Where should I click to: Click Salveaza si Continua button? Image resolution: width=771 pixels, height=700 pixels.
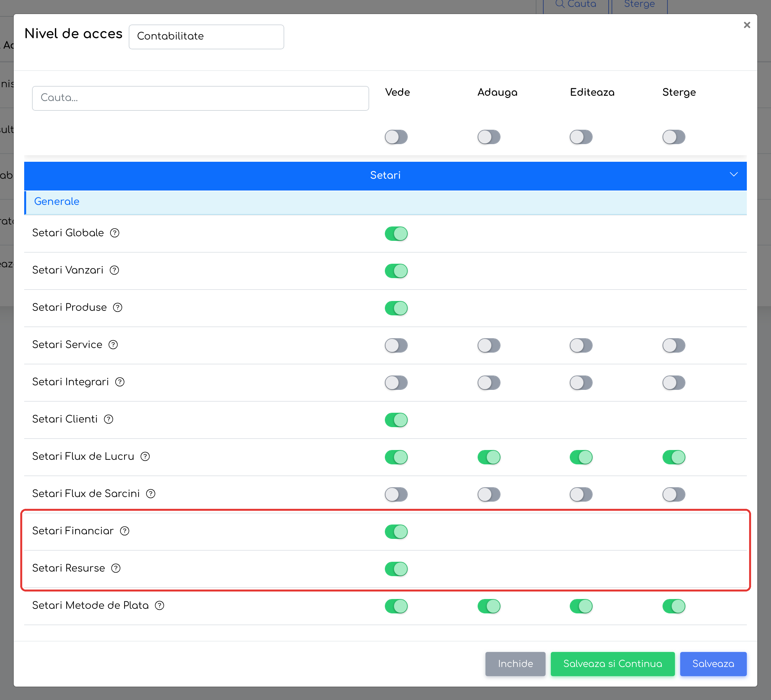pos(613,664)
